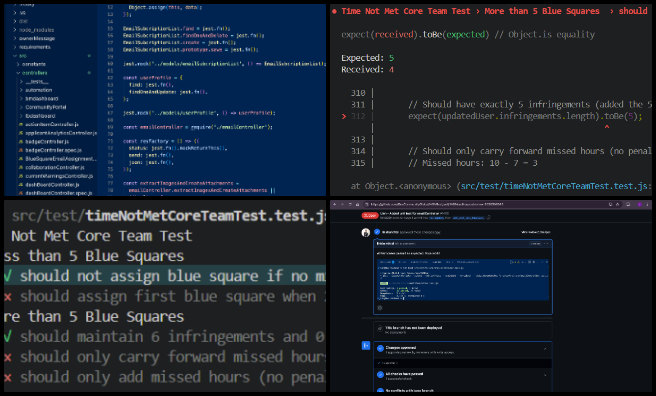Click the expect(updatedUser.infringements.length) line 312
The height and width of the screenshot is (396, 656).
(525, 116)
